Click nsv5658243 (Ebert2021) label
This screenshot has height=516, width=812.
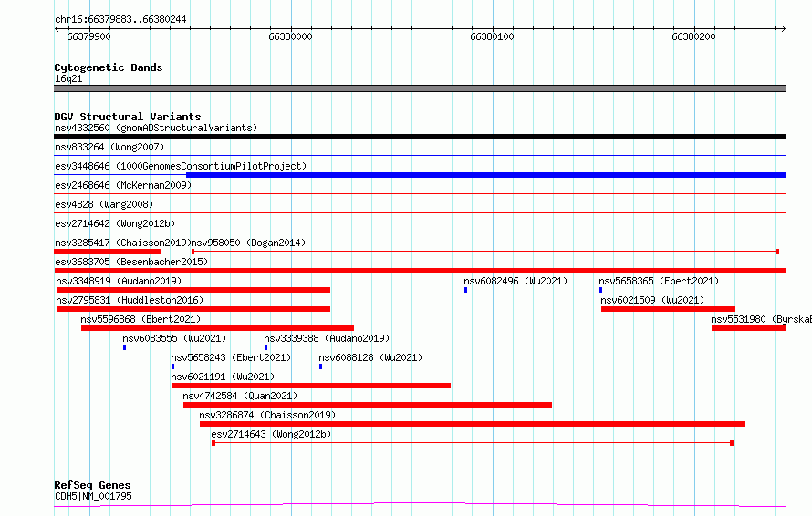(231, 357)
